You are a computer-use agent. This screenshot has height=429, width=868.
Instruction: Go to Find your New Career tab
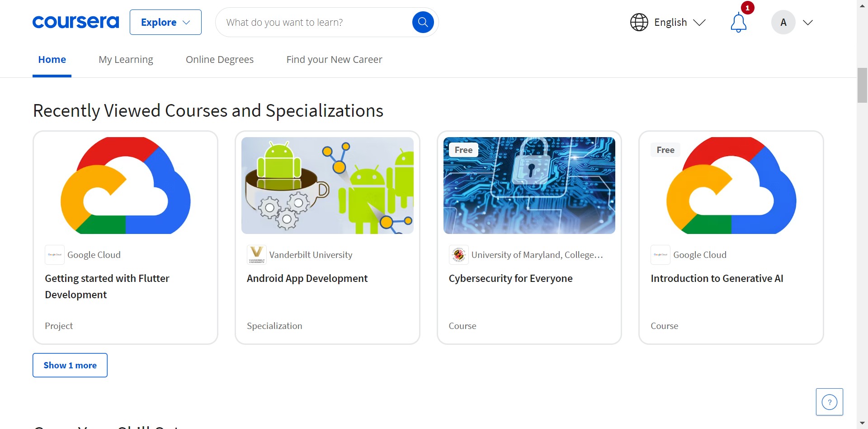[334, 60]
